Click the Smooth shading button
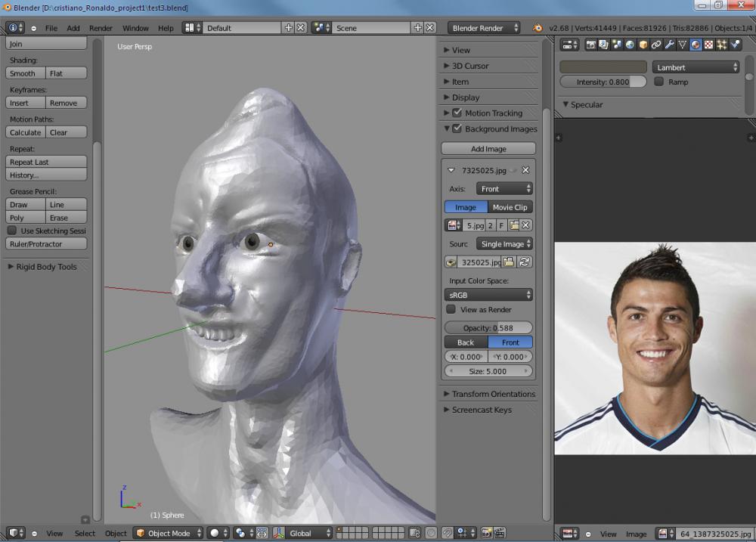This screenshot has height=542, width=756. 25,73
